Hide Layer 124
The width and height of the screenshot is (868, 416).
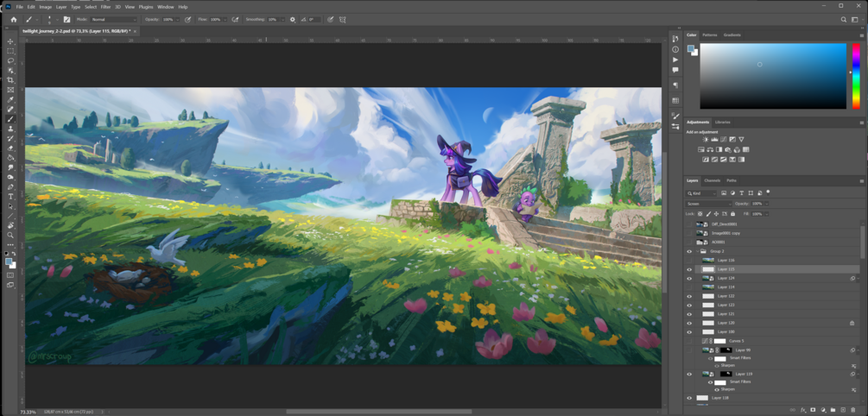click(689, 278)
